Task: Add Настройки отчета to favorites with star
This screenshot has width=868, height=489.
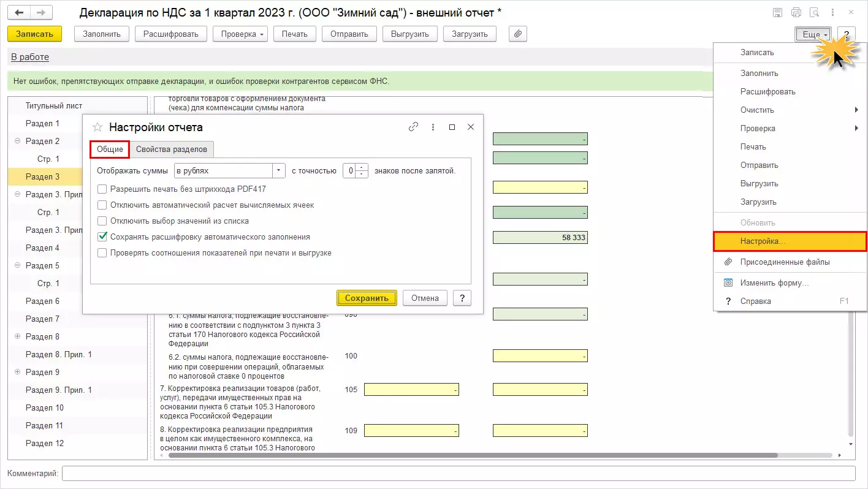Action: tap(97, 127)
